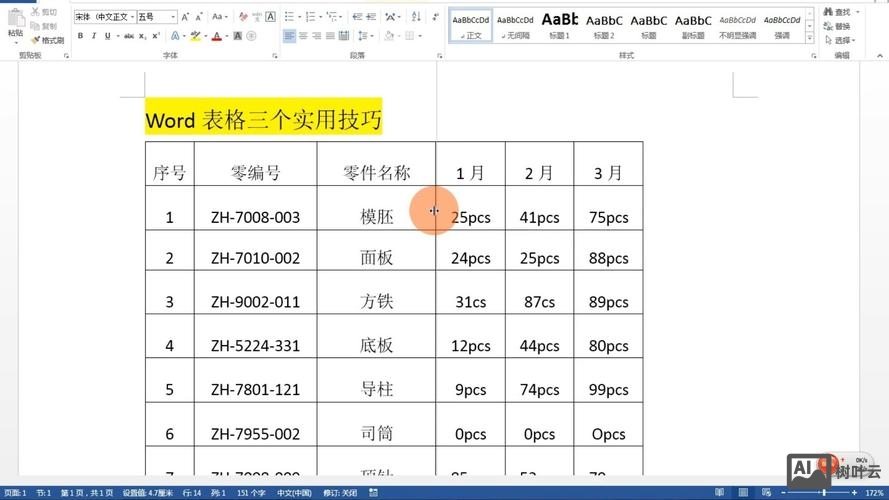Click the Sort (A-Z) icon
Image resolution: width=889 pixels, height=500 pixels.
(x=416, y=17)
